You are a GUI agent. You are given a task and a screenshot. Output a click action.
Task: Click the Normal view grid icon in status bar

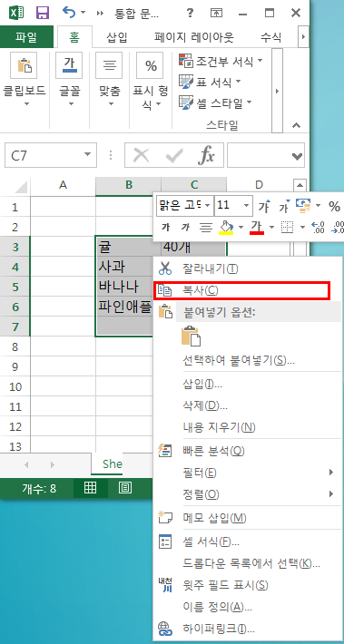point(90,488)
